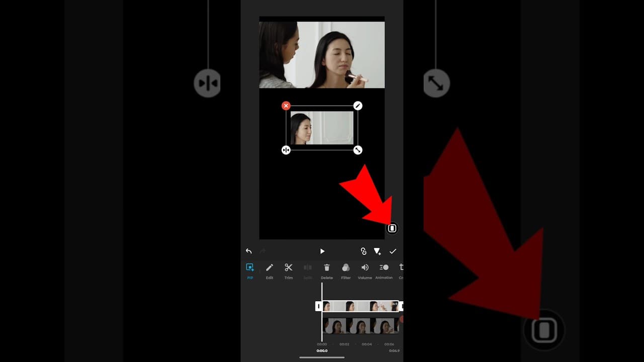Image resolution: width=644 pixels, height=362 pixels.
Task: Flip overlay with the mirror handle
Action: pyautogui.click(x=286, y=150)
